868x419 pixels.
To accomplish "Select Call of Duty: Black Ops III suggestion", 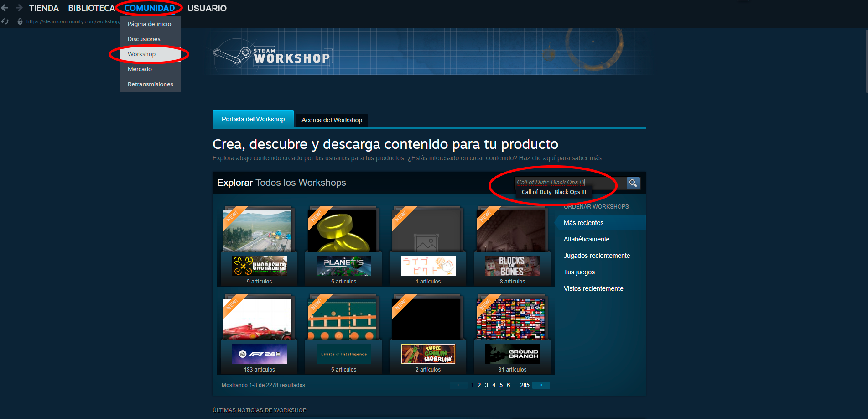I will coord(554,192).
